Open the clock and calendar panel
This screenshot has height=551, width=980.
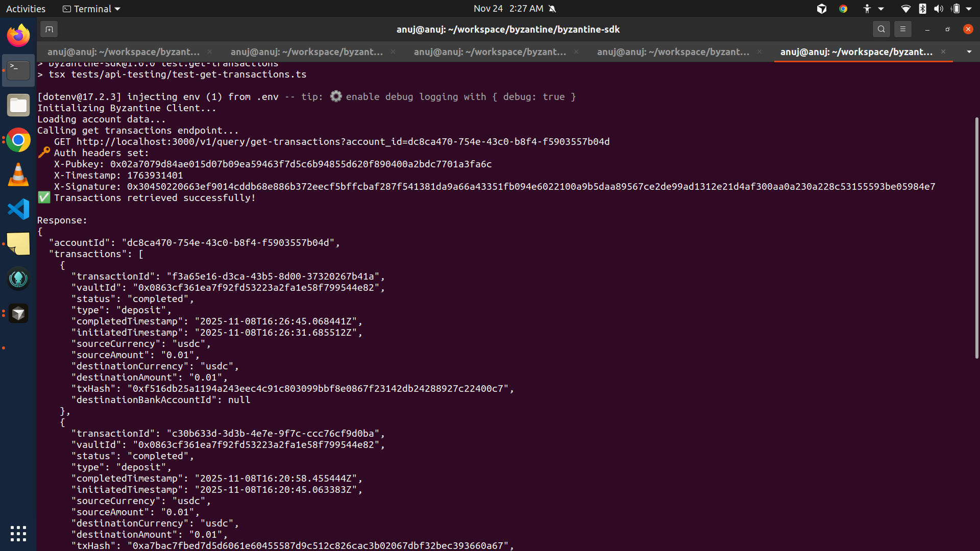508,9
